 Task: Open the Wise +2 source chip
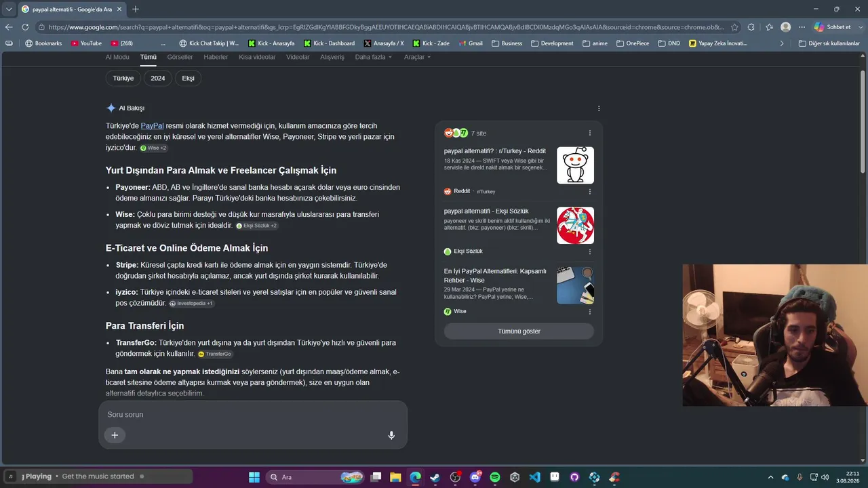[x=153, y=148]
